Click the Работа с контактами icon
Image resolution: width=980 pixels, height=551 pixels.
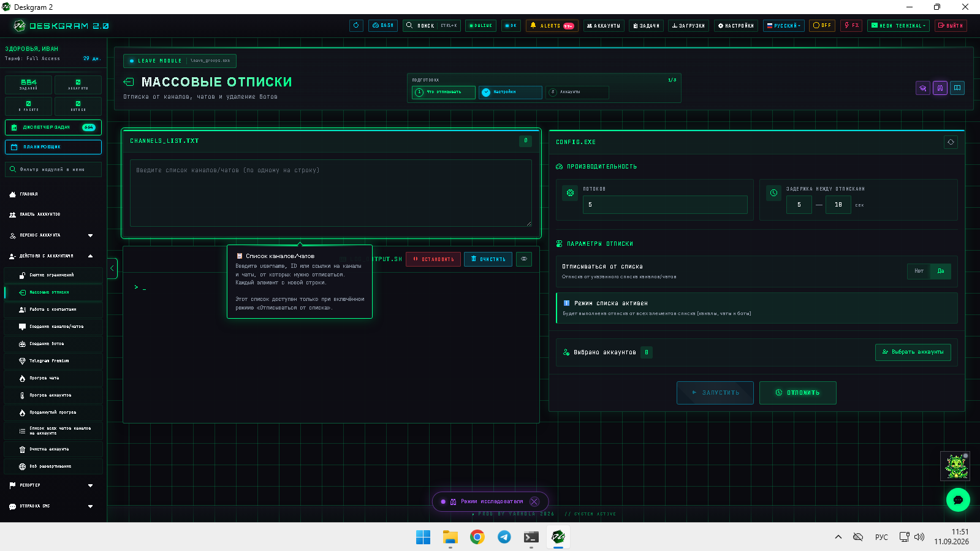pos(23,310)
